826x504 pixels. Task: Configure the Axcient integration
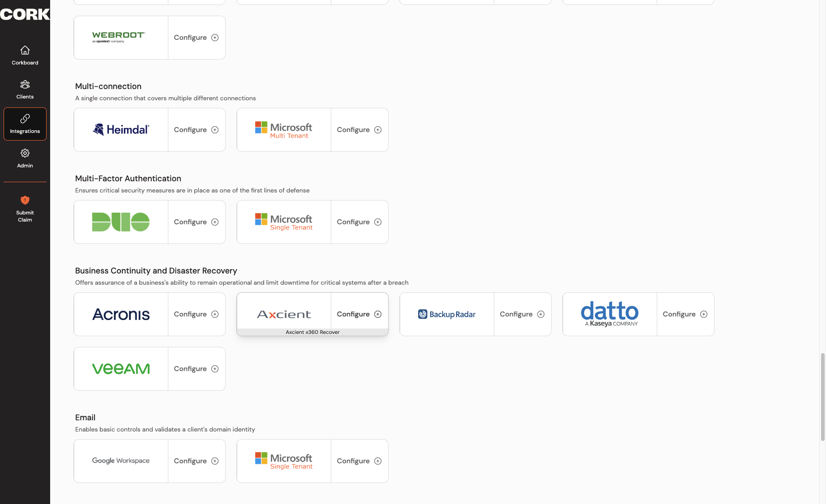[359, 314]
